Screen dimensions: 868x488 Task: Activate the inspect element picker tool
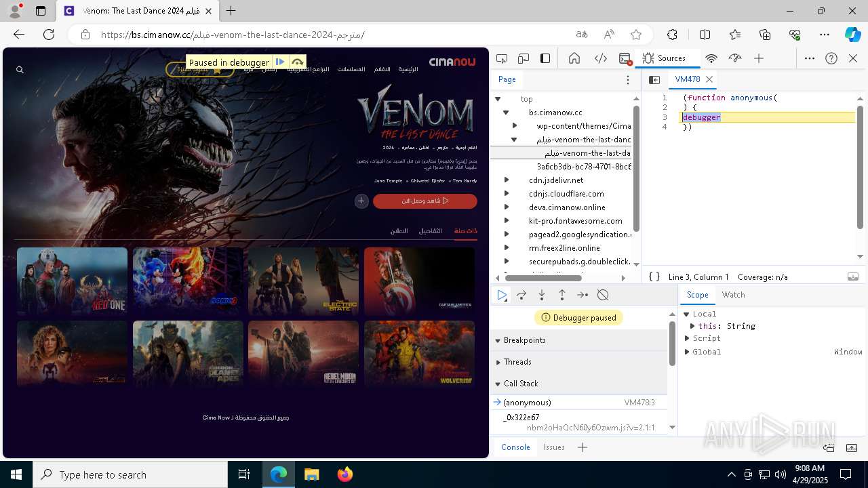[x=502, y=58]
